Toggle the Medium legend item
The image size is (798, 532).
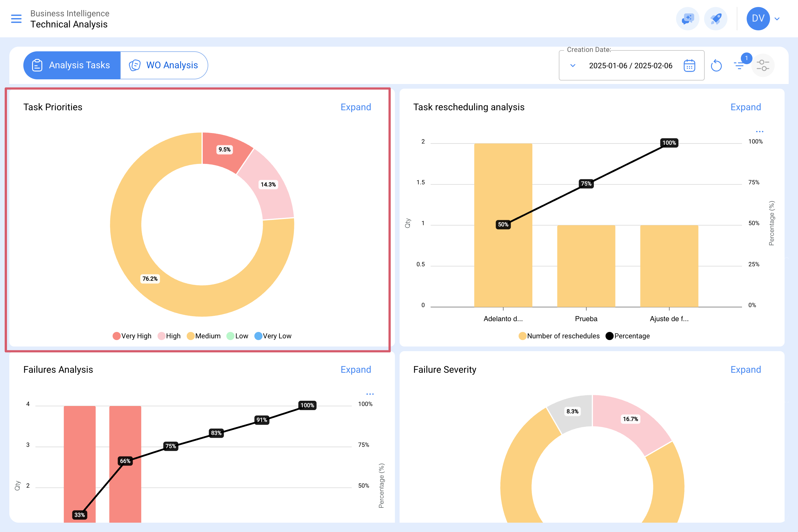pyautogui.click(x=204, y=336)
